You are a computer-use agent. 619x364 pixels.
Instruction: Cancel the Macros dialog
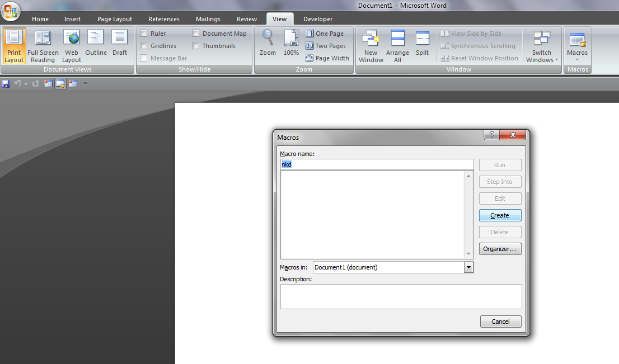click(x=500, y=322)
